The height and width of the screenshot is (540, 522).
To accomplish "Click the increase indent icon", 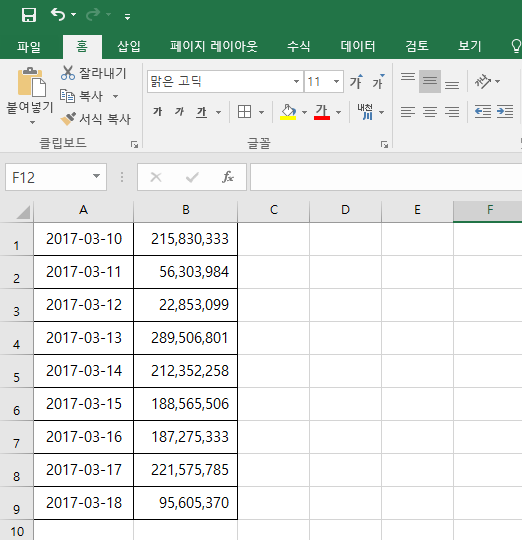I will pyautogui.click(x=505, y=112).
